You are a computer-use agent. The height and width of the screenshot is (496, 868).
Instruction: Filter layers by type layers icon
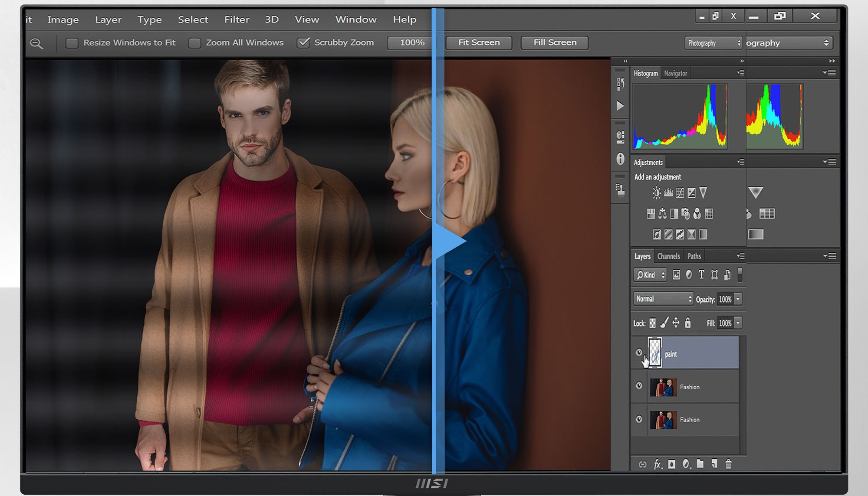point(701,274)
